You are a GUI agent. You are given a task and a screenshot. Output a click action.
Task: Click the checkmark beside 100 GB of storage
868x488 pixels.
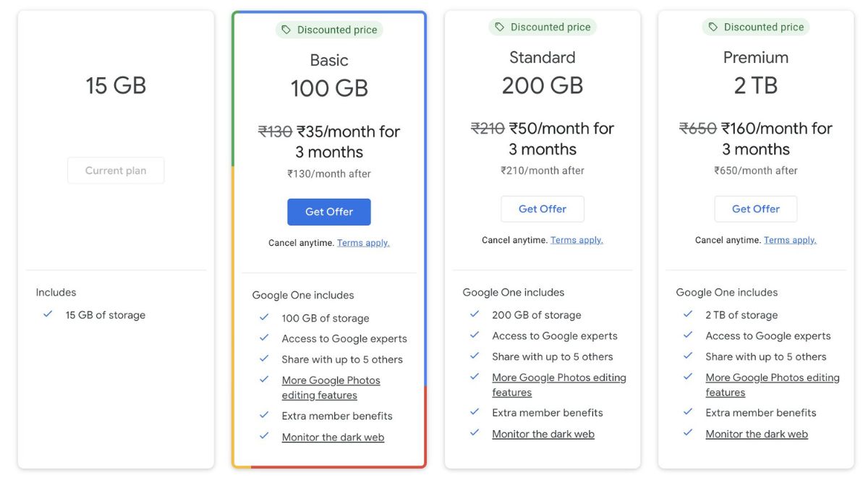coord(263,318)
